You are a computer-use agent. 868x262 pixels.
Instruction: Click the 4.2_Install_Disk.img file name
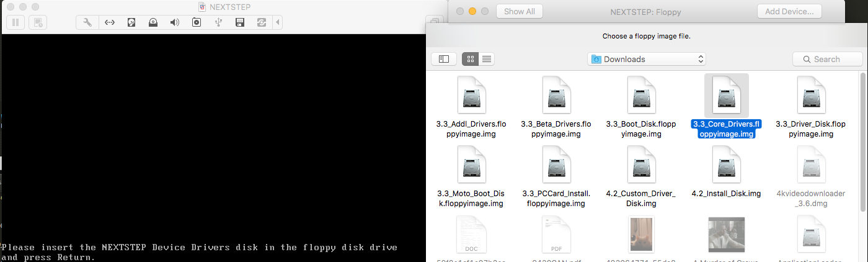(726, 194)
